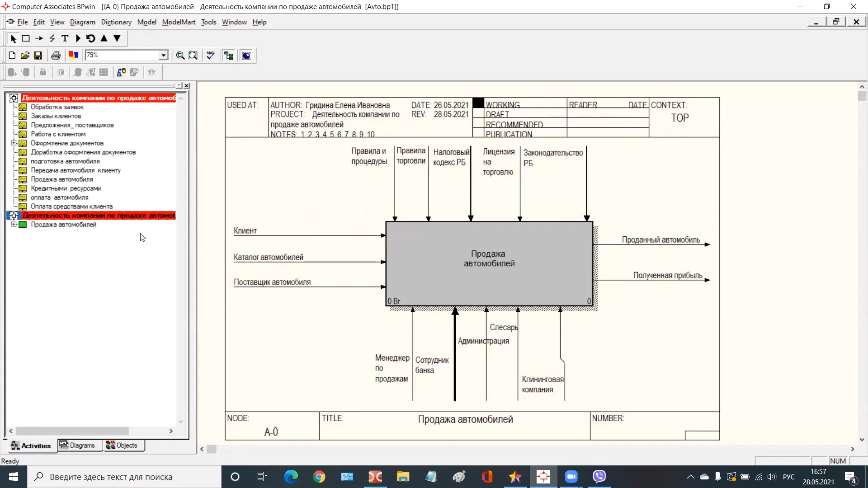This screenshot has height=488, width=868.
Task: Click the Activities tab at panel bottom
Action: [x=31, y=445]
